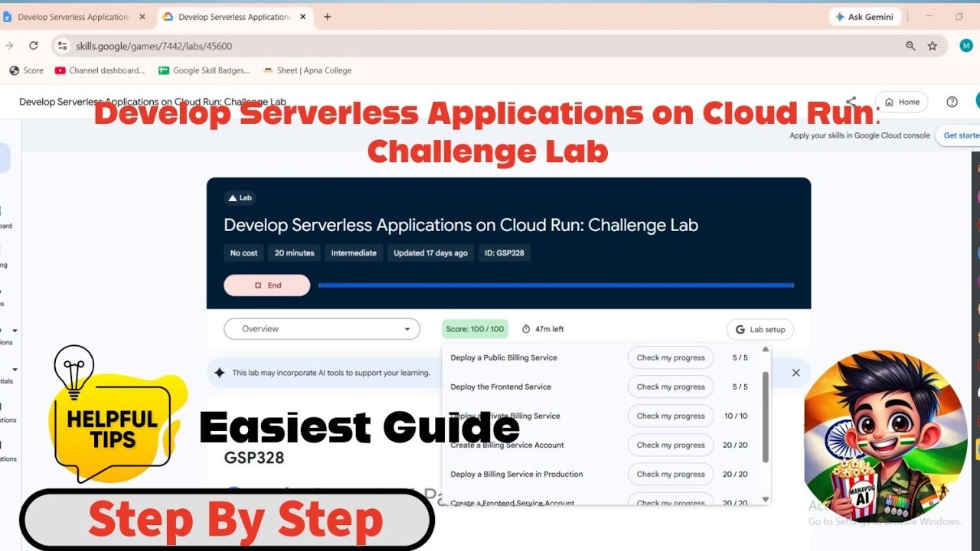This screenshot has width=980, height=551.
Task: Click Create a Billing Service Account text
Action: pyautogui.click(x=507, y=445)
